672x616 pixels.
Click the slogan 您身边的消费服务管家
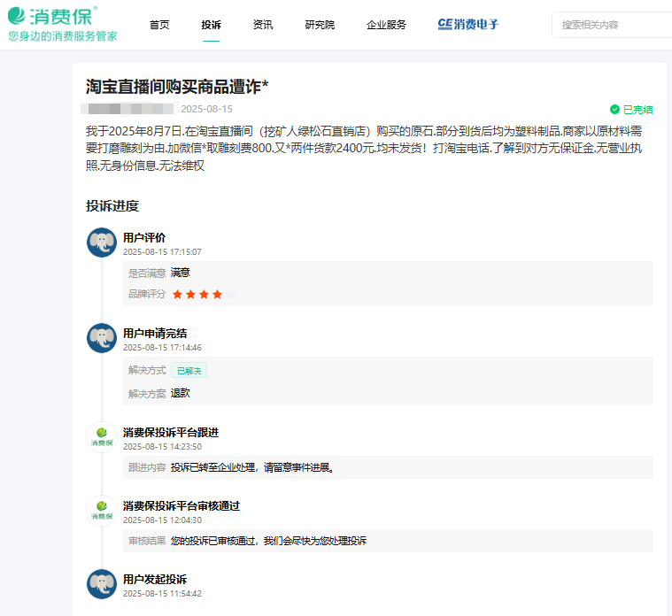[63, 36]
